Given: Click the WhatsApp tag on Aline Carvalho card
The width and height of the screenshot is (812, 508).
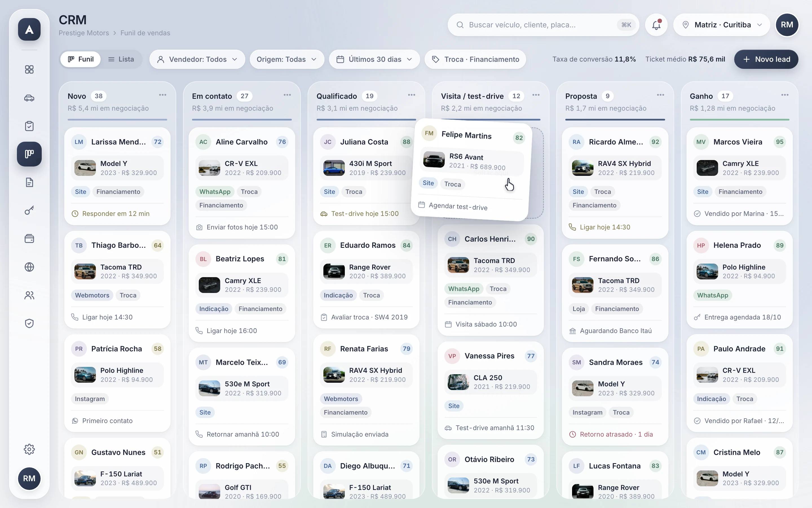Looking at the screenshot, I should tap(215, 192).
